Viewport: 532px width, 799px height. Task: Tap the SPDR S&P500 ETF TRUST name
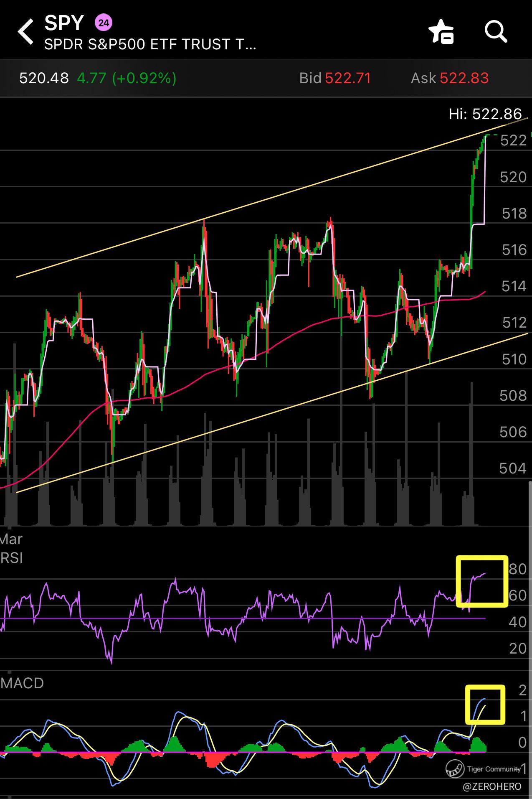[150, 44]
